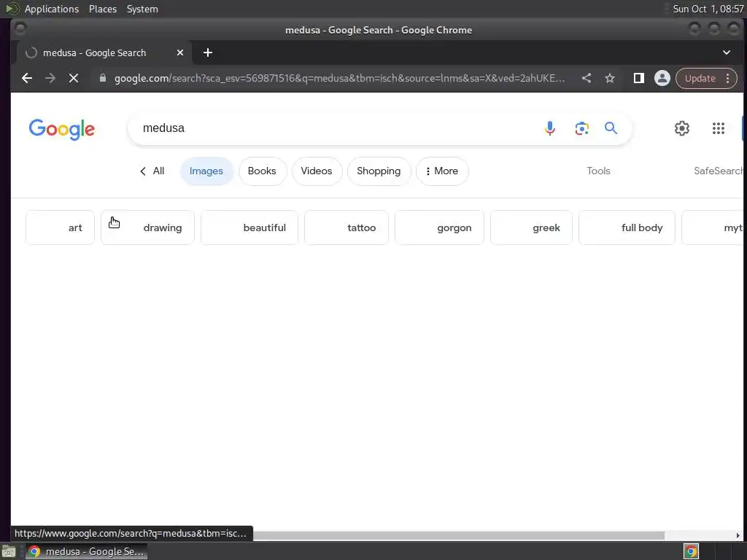
Task: Select the Images tab
Action: tap(206, 171)
